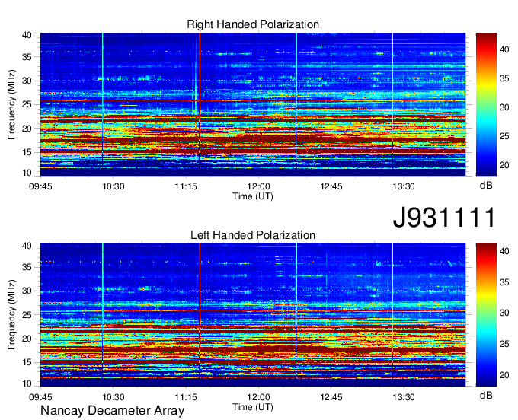Click 20 MHz frequency tick of Left Handed plot
The image size is (518, 420).
pyautogui.click(x=27, y=339)
